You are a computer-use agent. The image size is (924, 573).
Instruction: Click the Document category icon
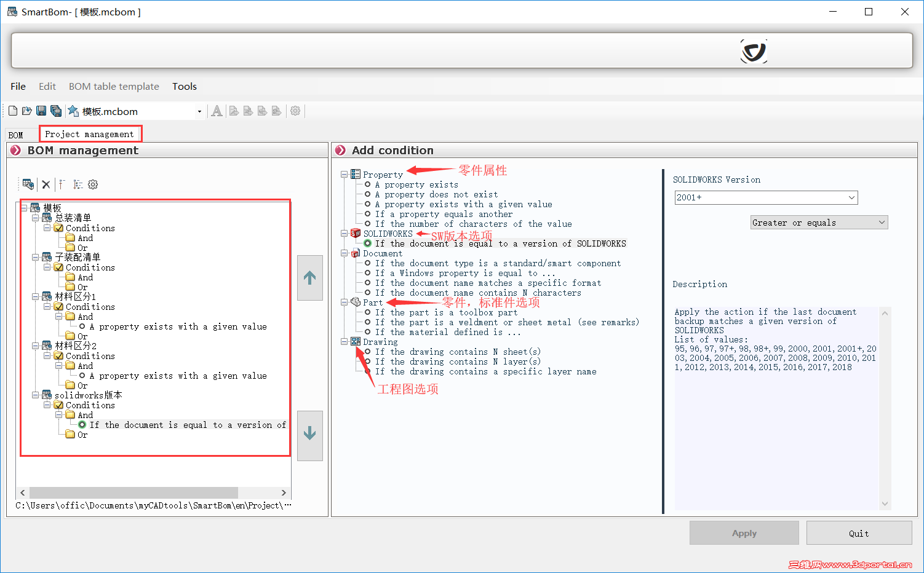(x=356, y=253)
